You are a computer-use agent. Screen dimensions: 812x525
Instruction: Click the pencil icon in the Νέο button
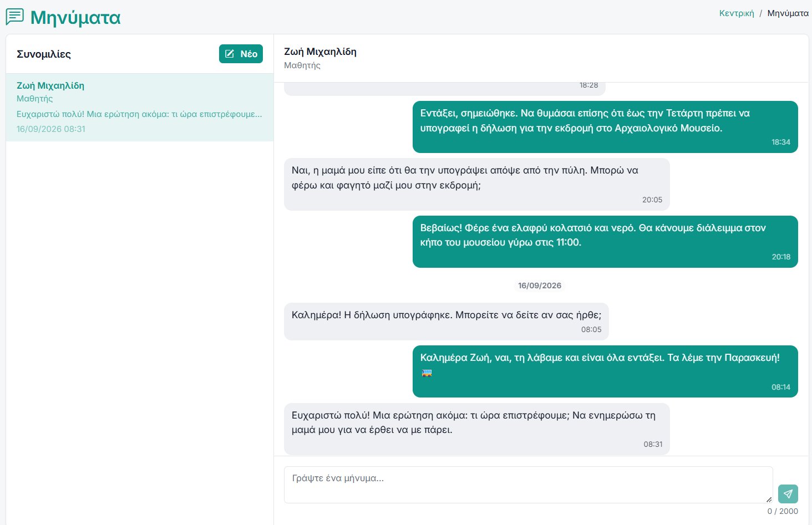[x=230, y=54]
